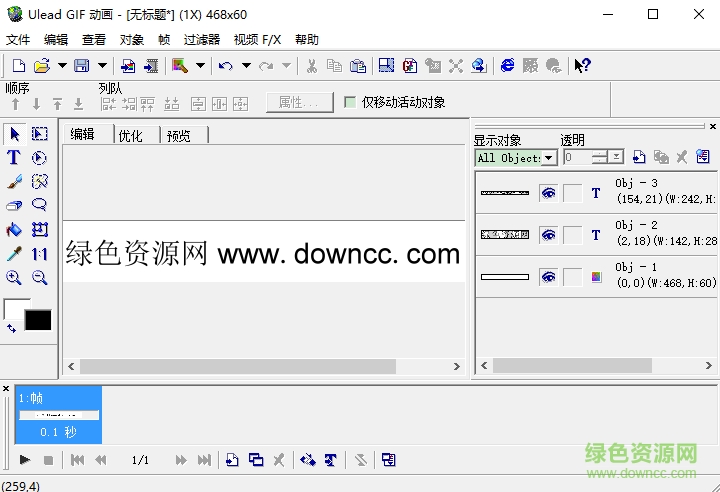This screenshot has height=492, width=720.
Task: Duplicate the frame in frame panel toolbar
Action: tap(256, 460)
